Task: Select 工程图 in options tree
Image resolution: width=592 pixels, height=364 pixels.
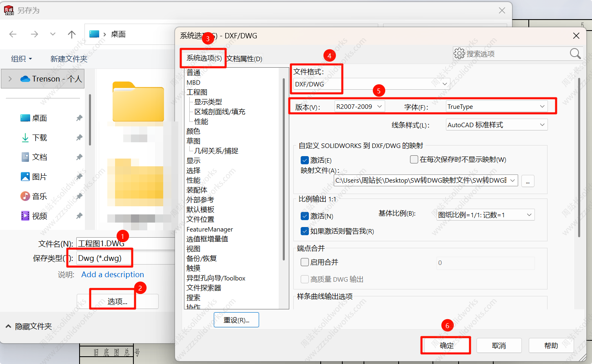Action: pos(197,92)
